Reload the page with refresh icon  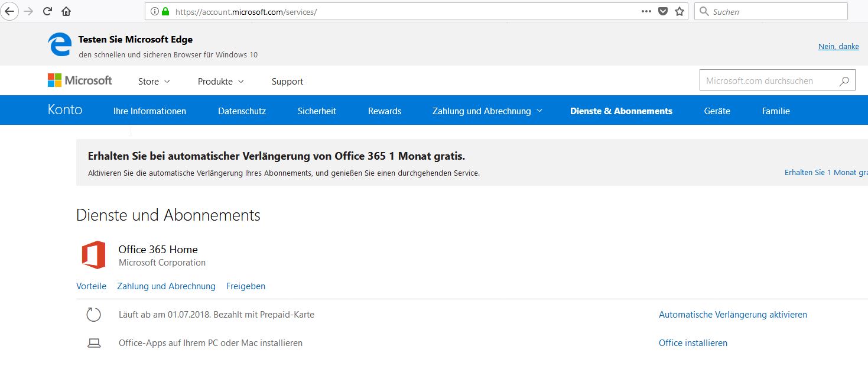tap(48, 11)
